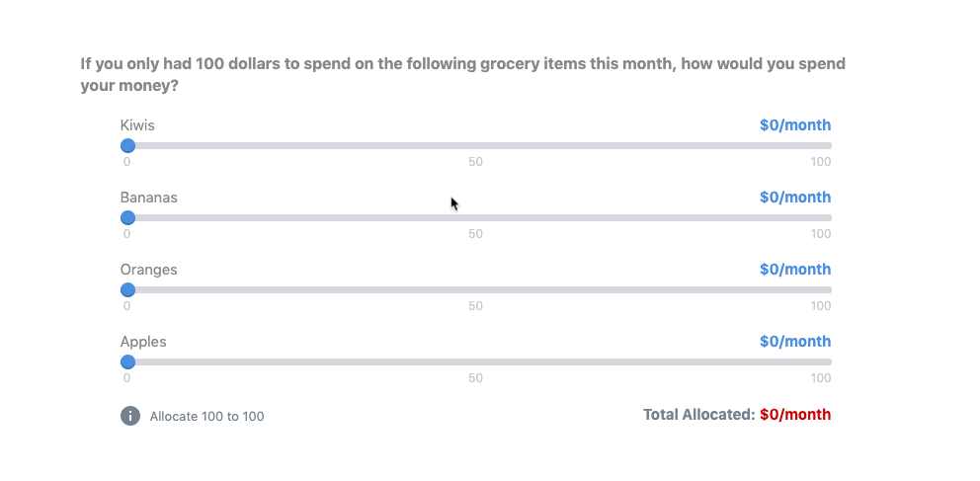Click the Kiwis $0/month value label
The image size is (980, 481).
[x=795, y=124]
